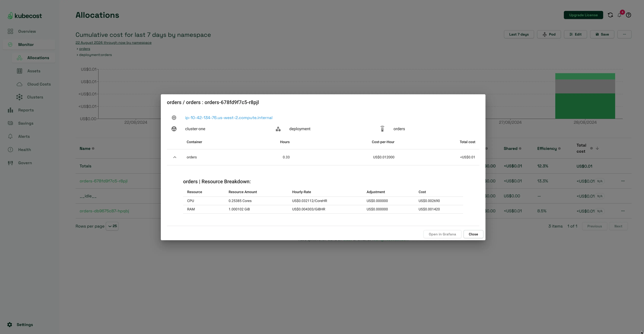Open the Assets page in sidebar

point(34,71)
